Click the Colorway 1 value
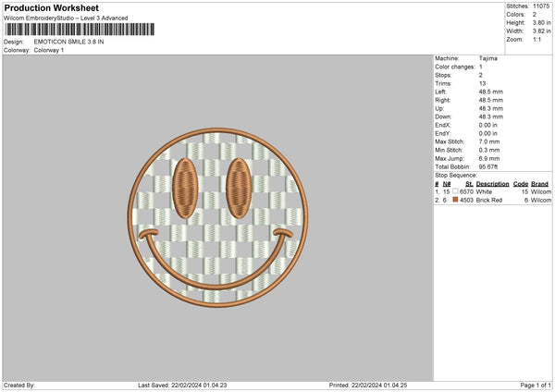This screenshot has height=392, width=555. pyautogui.click(x=48, y=50)
